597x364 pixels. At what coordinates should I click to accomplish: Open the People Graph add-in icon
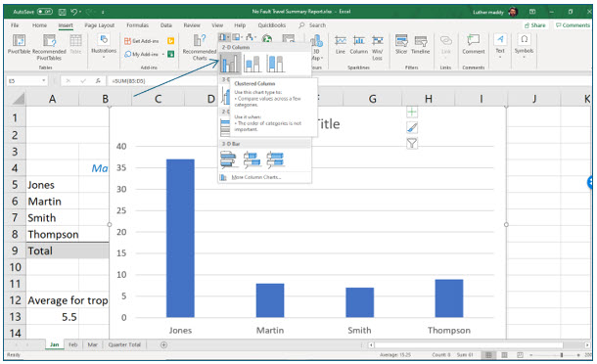pyautogui.click(x=171, y=54)
